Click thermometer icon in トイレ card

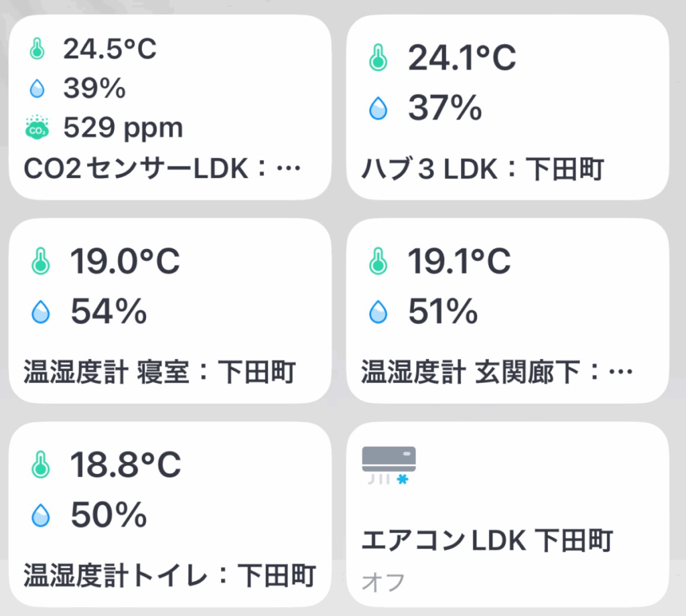(41, 465)
